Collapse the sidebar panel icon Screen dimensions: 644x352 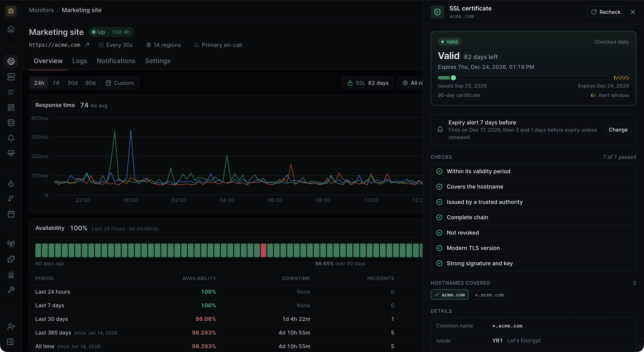click(x=10, y=342)
